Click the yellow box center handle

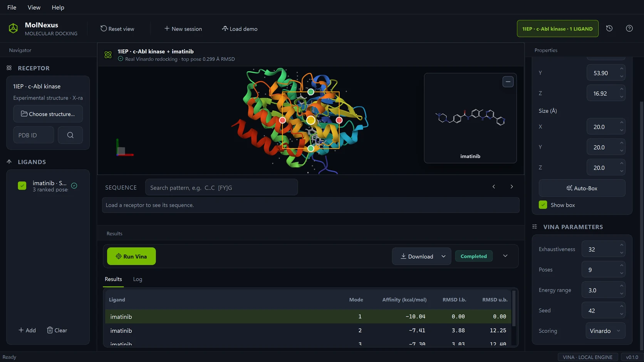click(311, 120)
